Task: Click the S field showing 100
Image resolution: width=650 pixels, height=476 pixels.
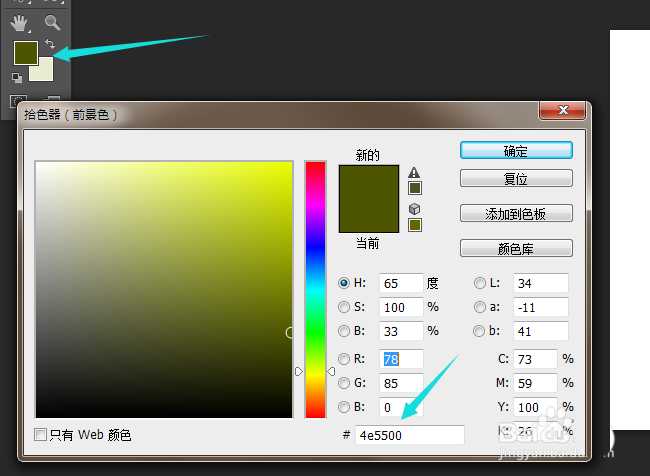Action: (401, 307)
